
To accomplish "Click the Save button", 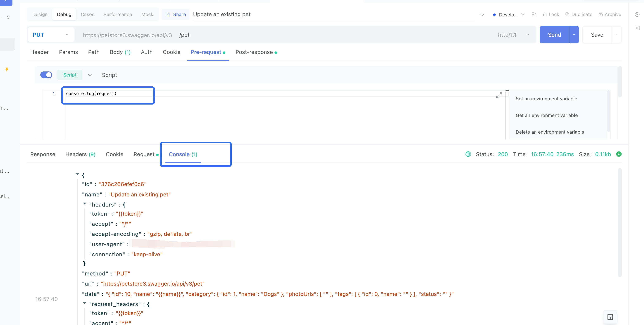I will point(597,35).
